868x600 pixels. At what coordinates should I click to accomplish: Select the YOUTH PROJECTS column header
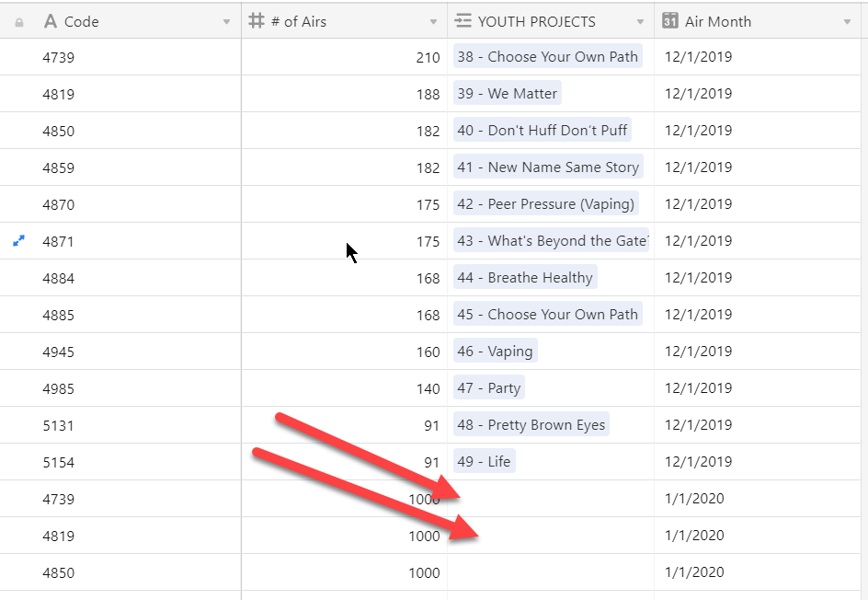[551, 21]
